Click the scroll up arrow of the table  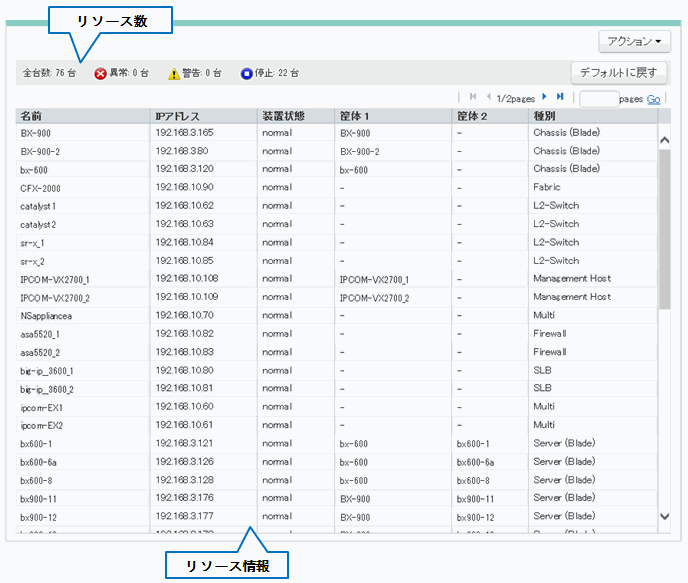665,140
